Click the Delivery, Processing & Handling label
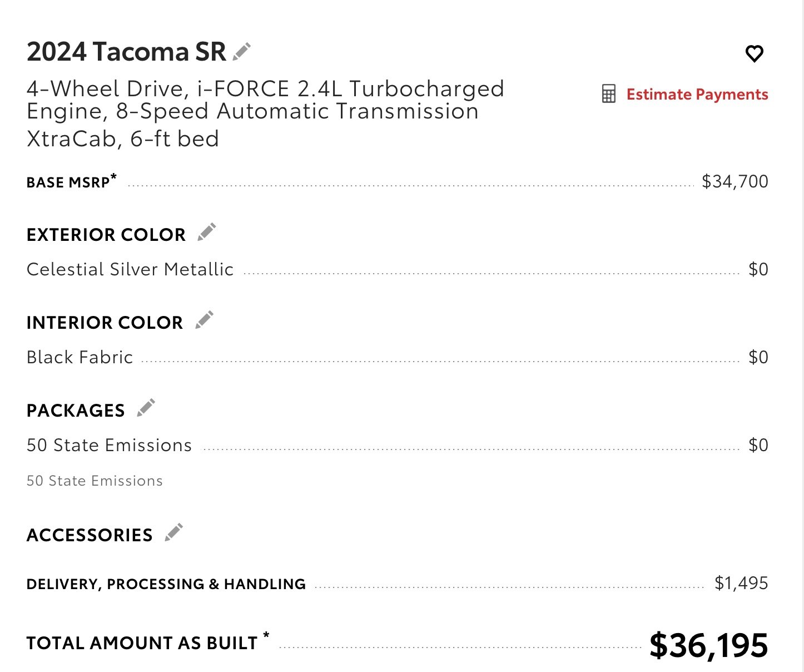The height and width of the screenshot is (672, 804). 166,584
